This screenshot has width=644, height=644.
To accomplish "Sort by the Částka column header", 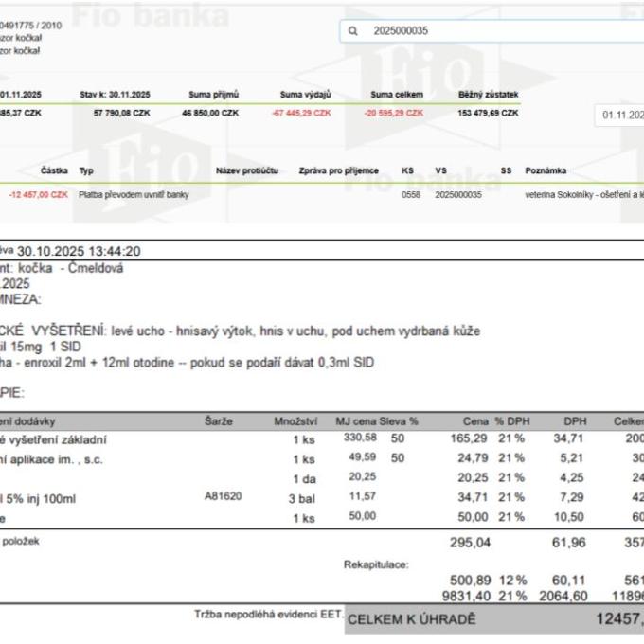I will tap(54, 170).
